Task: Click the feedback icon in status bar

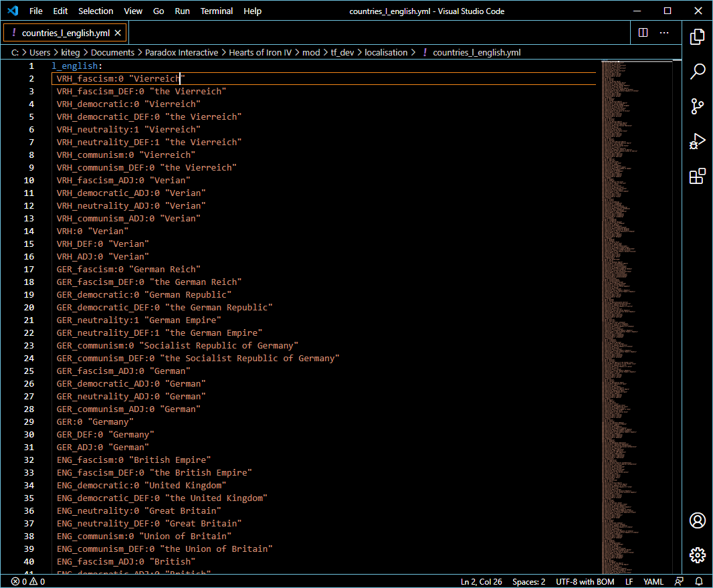Action: click(x=679, y=581)
